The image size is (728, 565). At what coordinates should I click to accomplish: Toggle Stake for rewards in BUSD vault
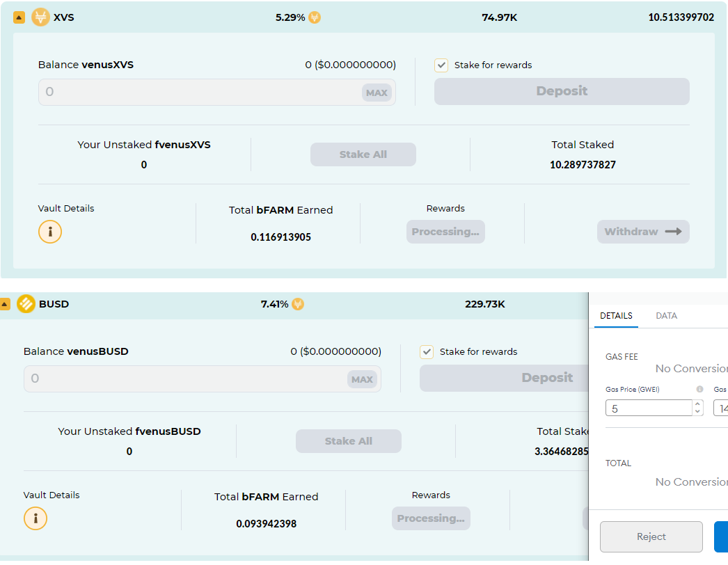[x=426, y=352]
